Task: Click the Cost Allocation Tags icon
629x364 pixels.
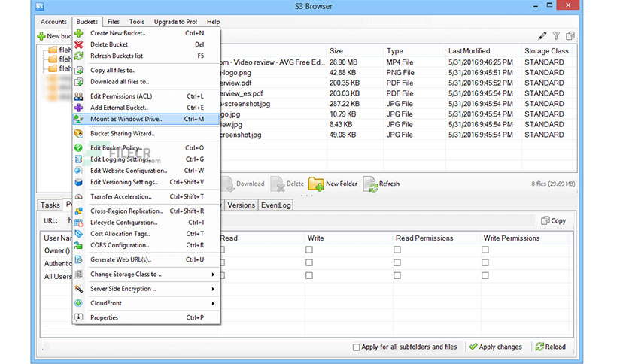Action: (x=78, y=234)
